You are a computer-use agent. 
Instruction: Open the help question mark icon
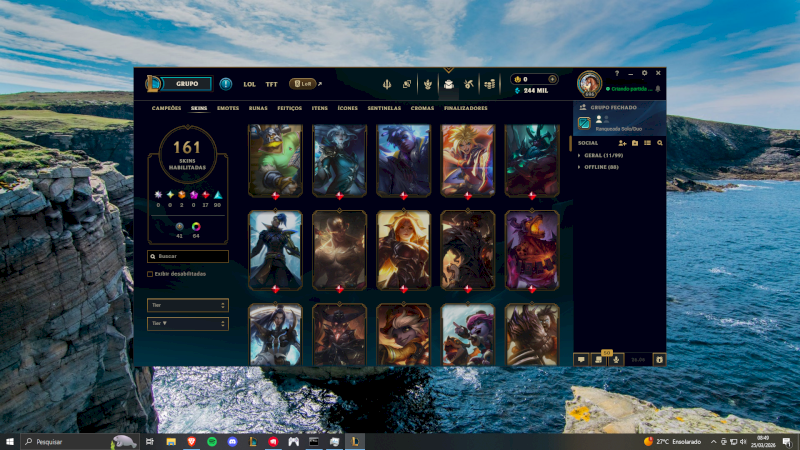617,73
